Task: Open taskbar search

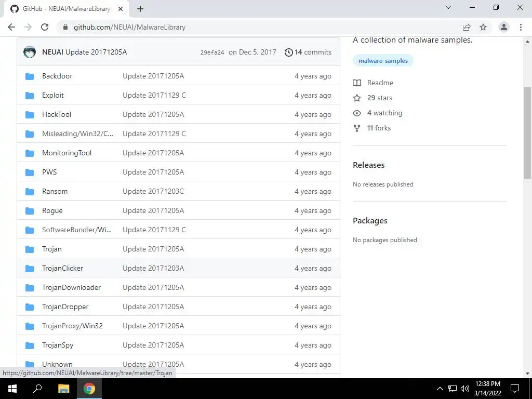Action: point(37,389)
